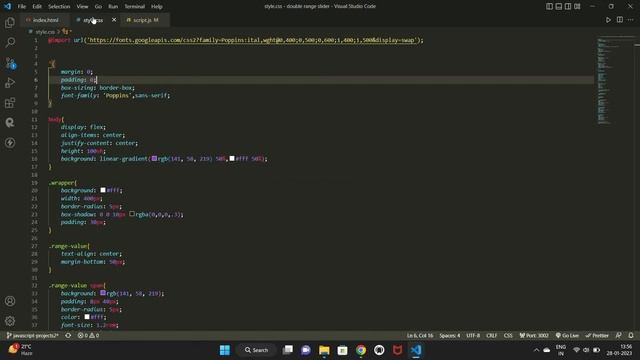Open the Search view in activity bar
This screenshot has height=360, width=640.
point(10,42)
